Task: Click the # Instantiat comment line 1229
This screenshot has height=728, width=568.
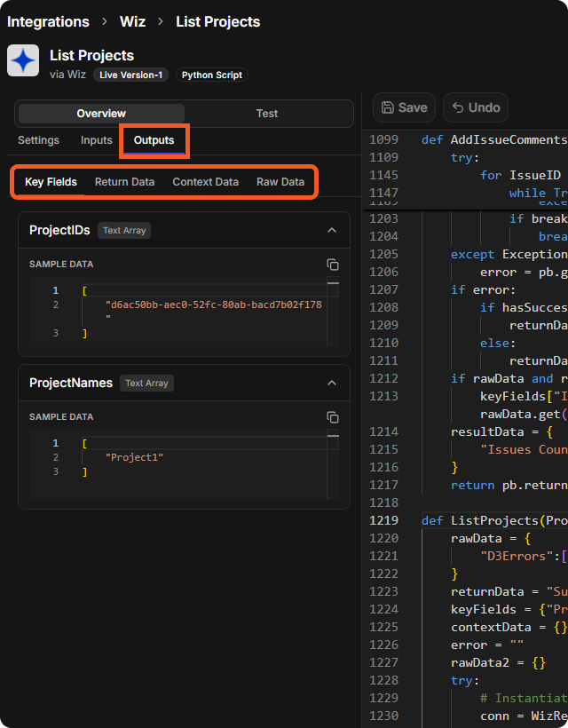Action: click(524, 698)
